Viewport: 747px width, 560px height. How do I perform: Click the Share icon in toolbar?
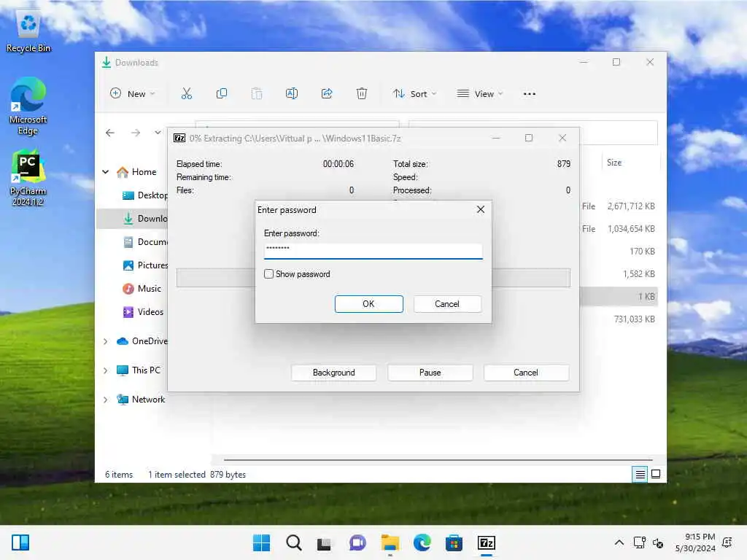[327, 94]
